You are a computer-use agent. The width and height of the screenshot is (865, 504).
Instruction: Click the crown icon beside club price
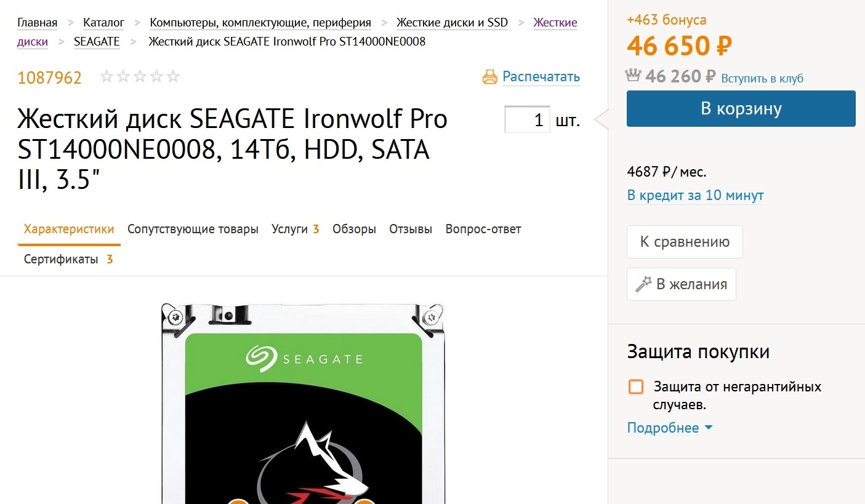coord(634,76)
